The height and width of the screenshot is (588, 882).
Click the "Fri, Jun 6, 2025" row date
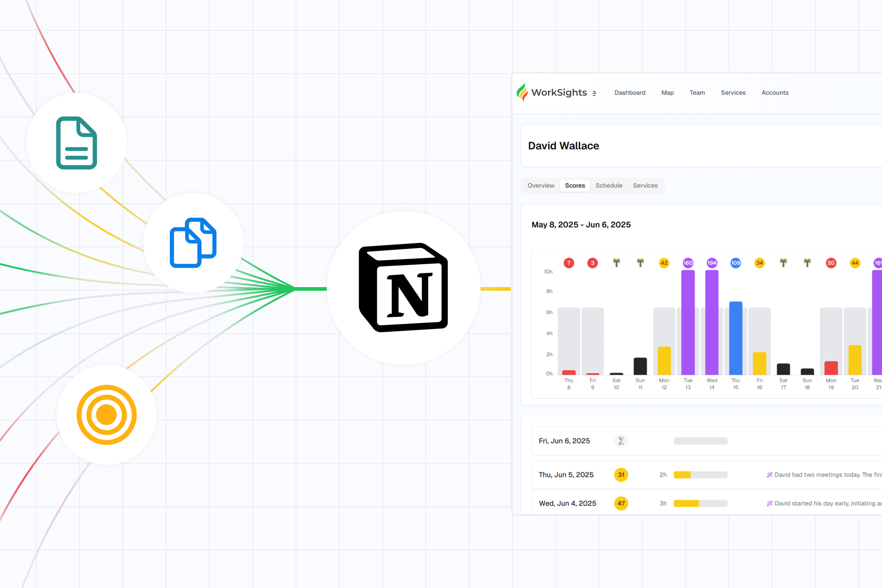pos(565,441)
